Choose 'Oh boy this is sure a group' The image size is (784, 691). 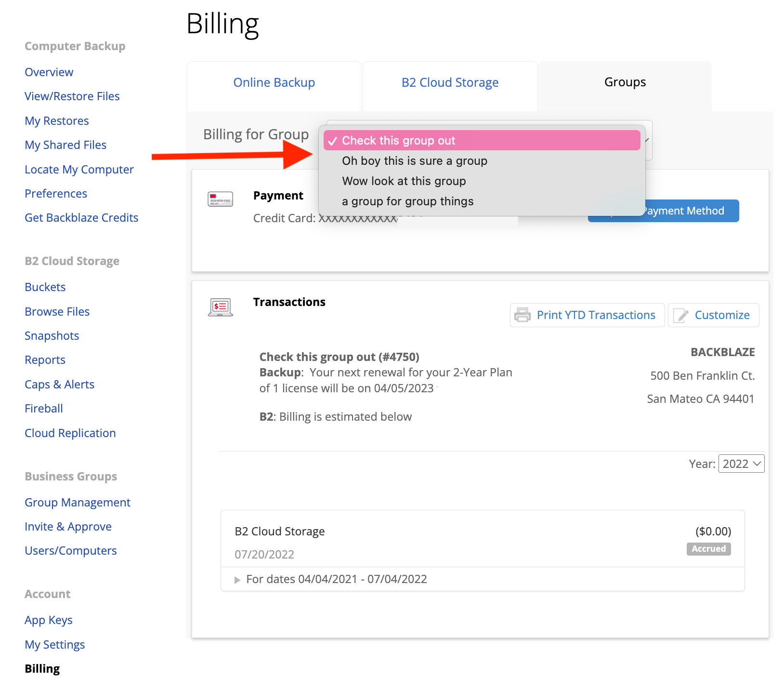[x=482, y=161]
